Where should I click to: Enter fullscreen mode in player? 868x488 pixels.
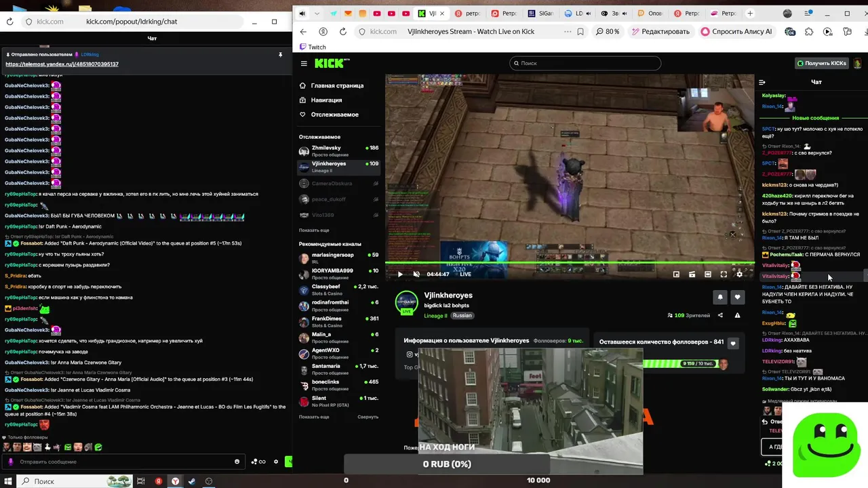[724, 274]
